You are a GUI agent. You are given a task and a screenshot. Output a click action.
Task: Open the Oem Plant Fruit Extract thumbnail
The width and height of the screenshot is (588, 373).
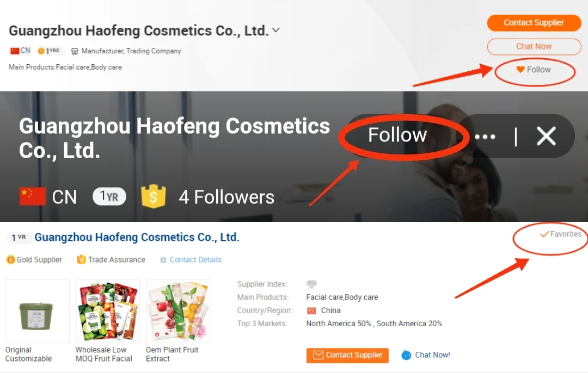(x=177, y=311)
